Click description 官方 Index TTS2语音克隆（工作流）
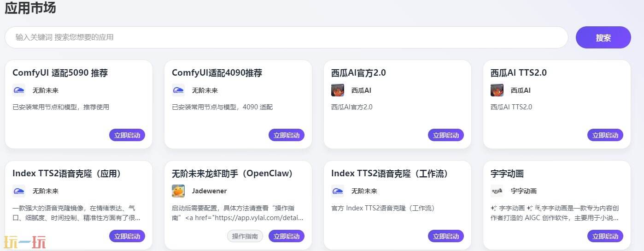644x251 pixels. tap(383, 208)
